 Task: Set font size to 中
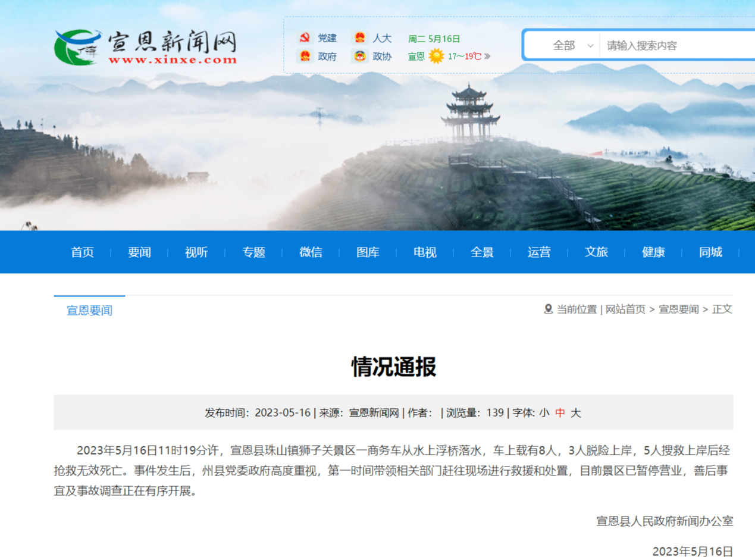coord(560,413)
